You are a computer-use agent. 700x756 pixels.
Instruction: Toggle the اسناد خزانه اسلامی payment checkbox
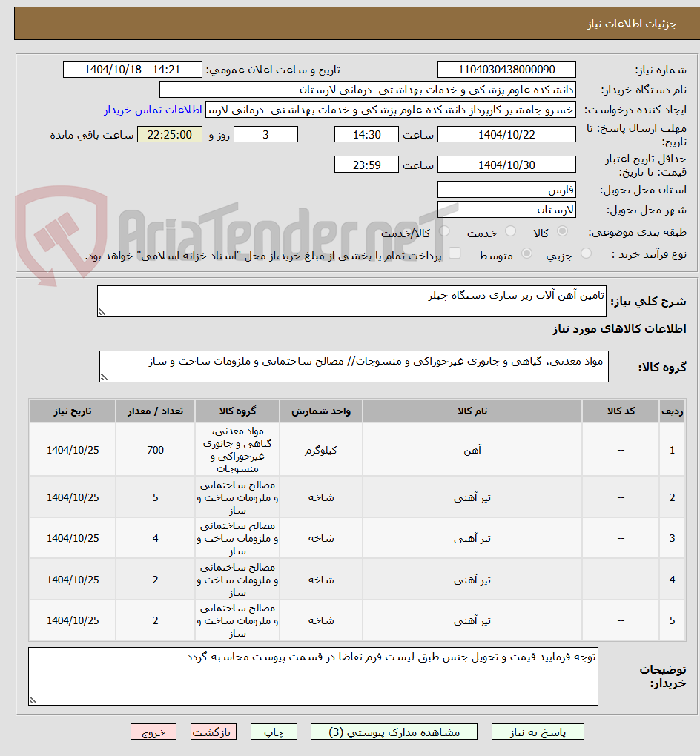(x=455, y=253)
